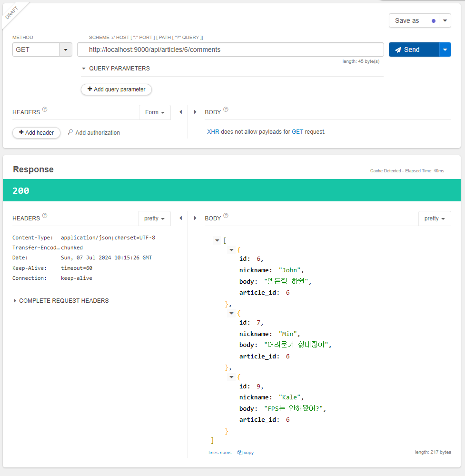Open the response body pretty dropdown
465x476 pixels.
(x=435, y=218)
